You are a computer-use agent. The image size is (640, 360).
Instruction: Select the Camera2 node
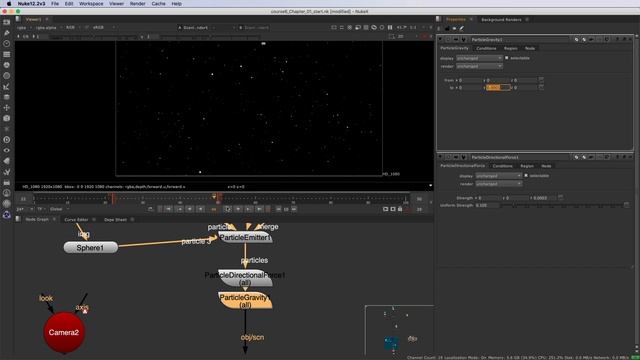click(x=64, y=332)
